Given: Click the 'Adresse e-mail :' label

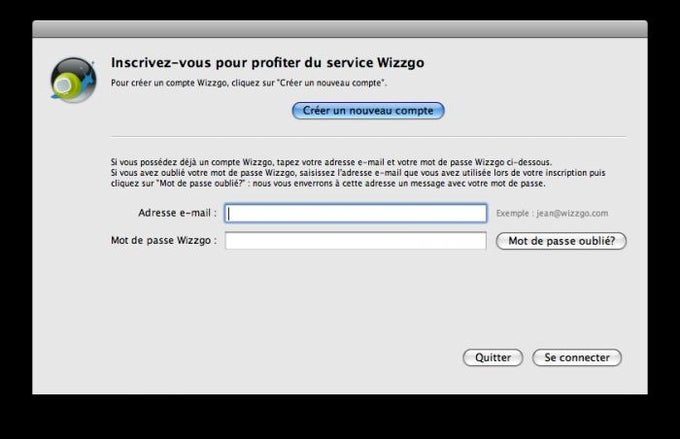Looking at the screenshot, I should click(177, 213).
